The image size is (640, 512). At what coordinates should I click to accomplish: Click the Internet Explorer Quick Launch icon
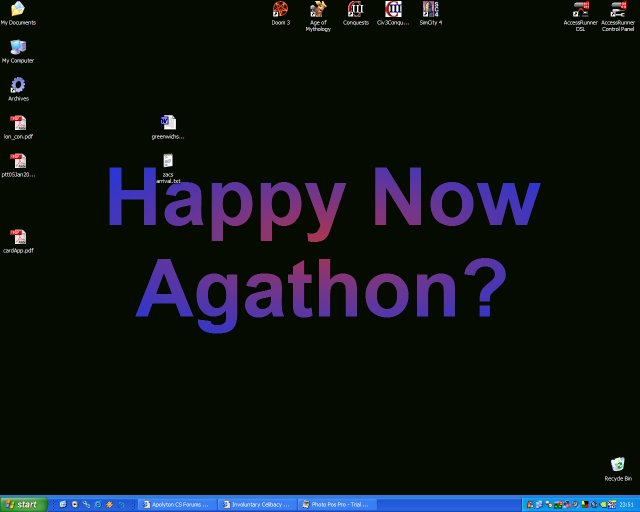click(98, 505)
